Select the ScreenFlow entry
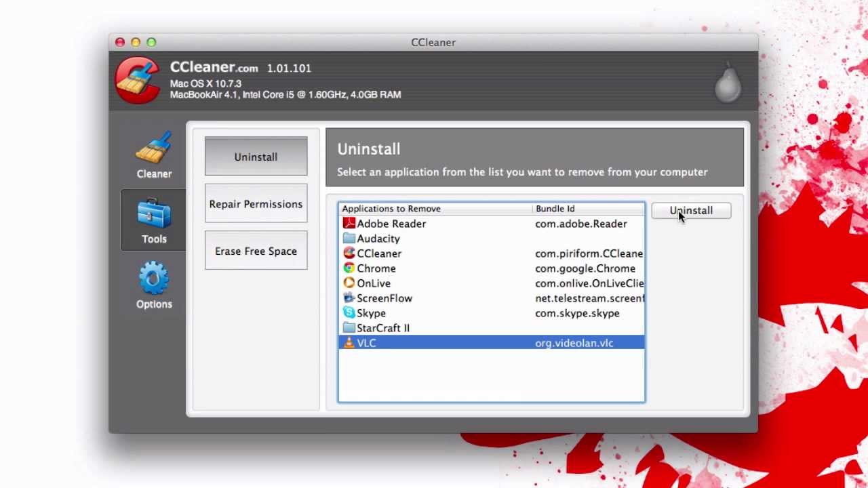 coord(384,298)
